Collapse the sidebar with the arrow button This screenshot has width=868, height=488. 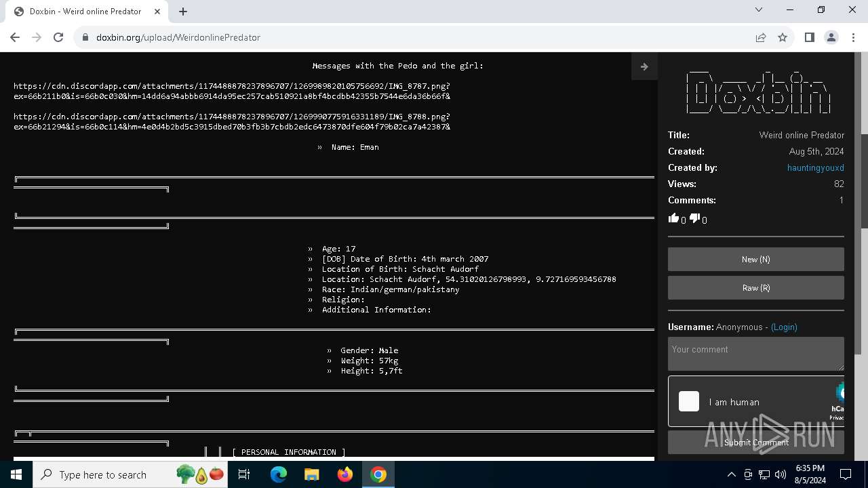644,66
